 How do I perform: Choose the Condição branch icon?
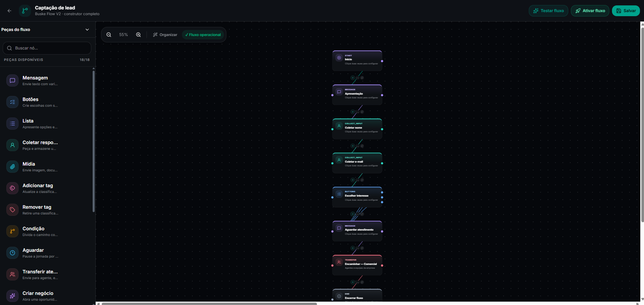pos(12,231)
